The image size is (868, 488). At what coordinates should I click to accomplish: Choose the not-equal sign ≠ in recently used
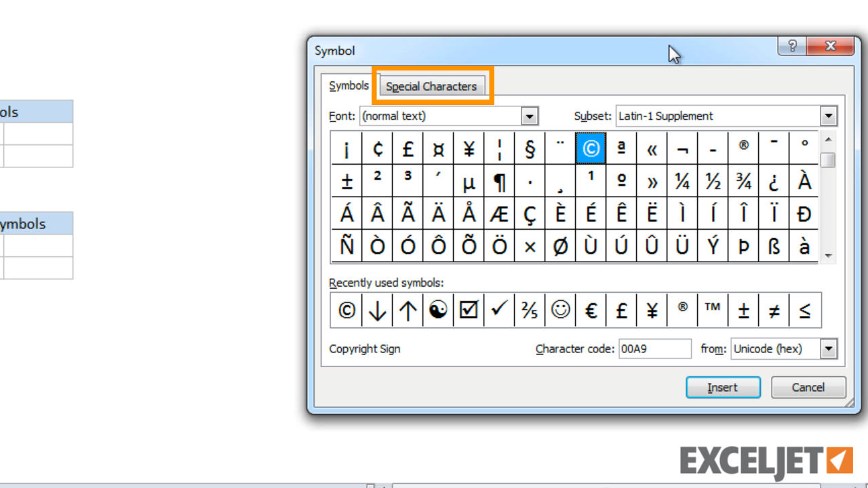click(774, 310)
